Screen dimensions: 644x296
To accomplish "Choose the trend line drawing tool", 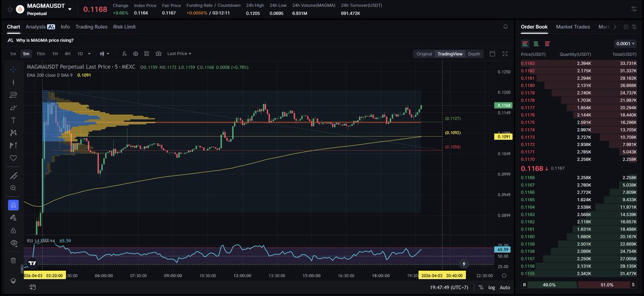I will pyautogui.click(x=13, y=82).
